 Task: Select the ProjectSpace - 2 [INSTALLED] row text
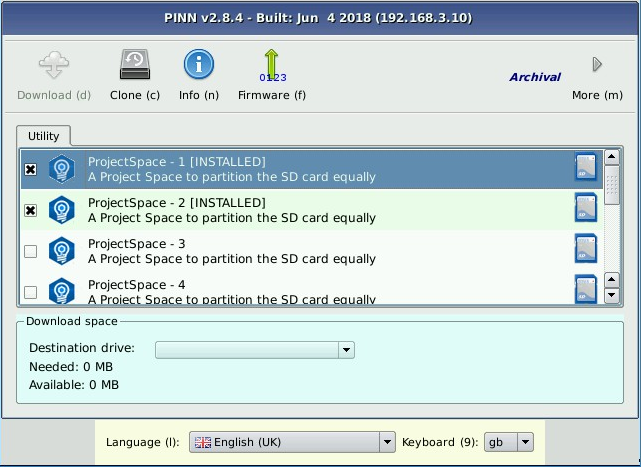[177, 202]
